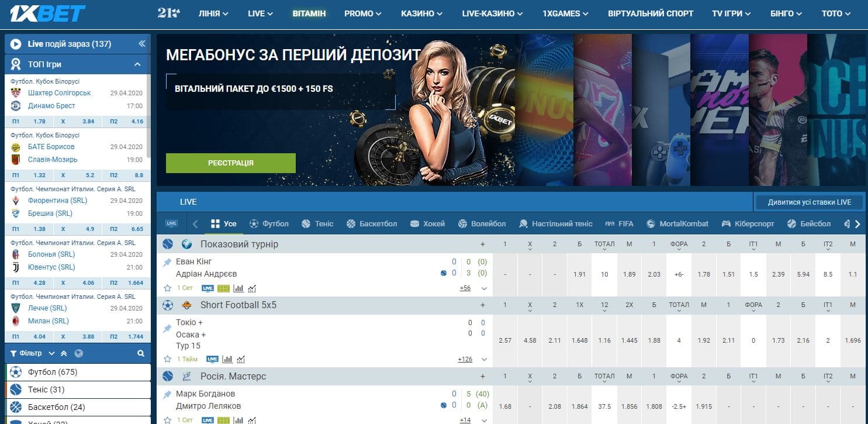The image size is (868, 424).
Task: Select Теніс (31) in sidebar list
Action: tap(78, 389)
